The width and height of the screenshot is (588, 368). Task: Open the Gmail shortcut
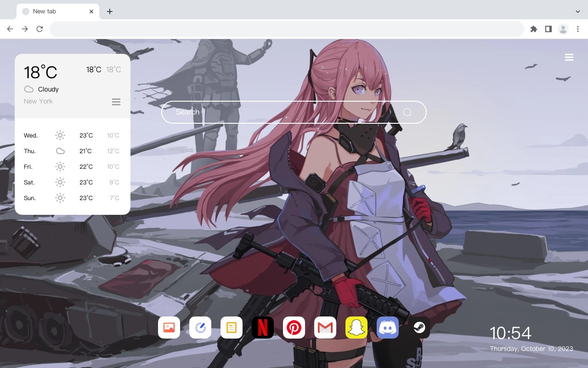tap(325, 328)
